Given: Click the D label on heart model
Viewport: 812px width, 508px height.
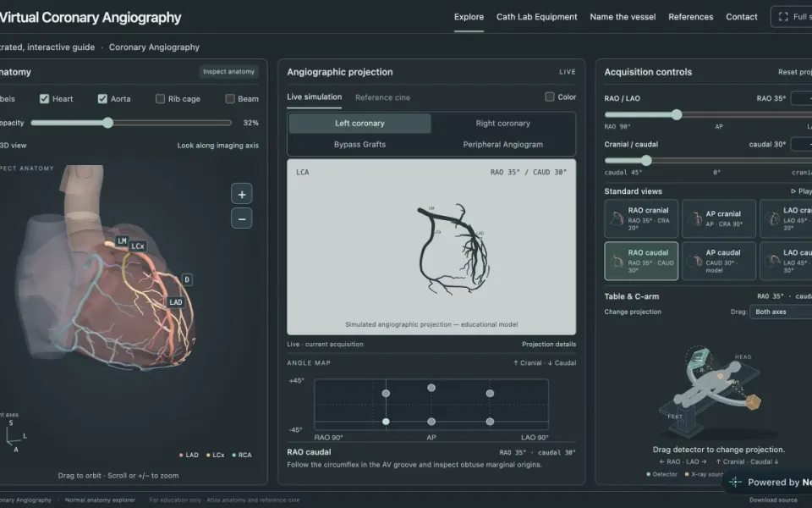Looking at the screenshot, I should tap(187, 280).
